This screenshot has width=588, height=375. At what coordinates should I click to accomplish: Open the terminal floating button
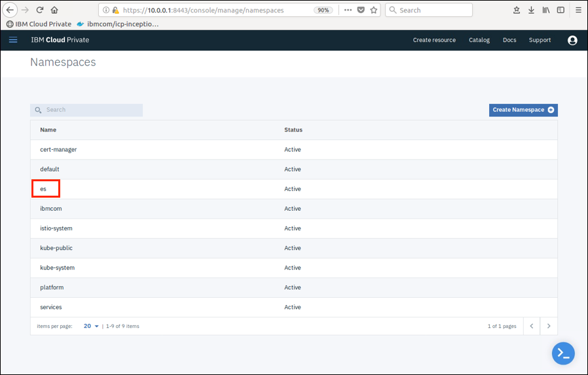click(x=563, y=353)
